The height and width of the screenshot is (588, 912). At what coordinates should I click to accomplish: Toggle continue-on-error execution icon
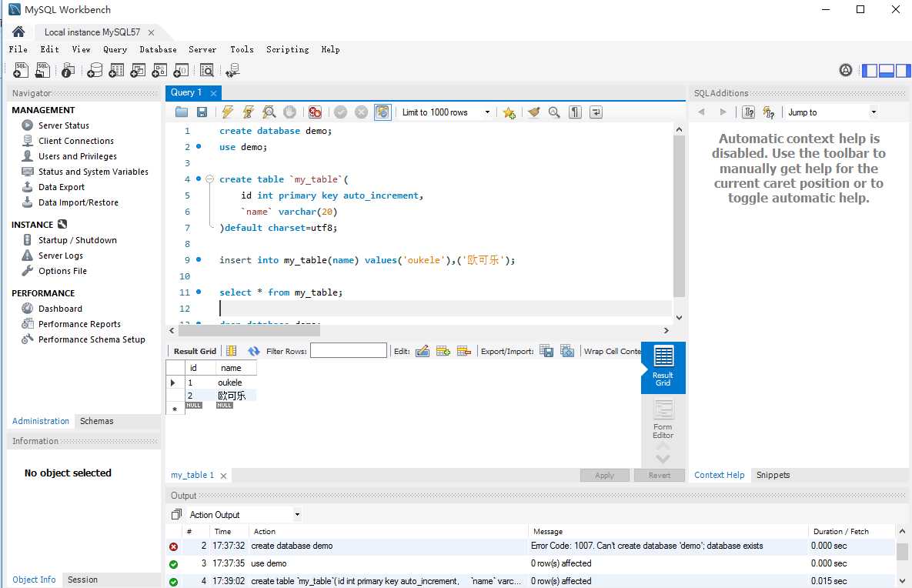click(316, 112)
